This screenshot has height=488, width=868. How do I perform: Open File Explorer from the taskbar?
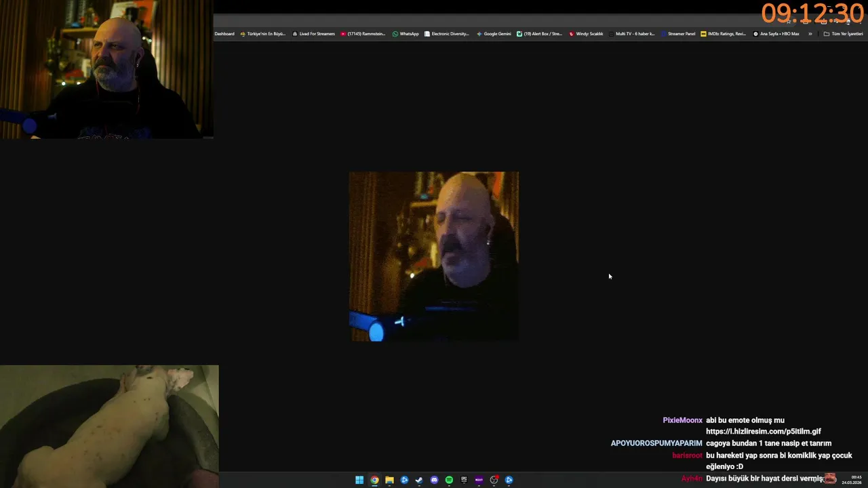[389, 480]
